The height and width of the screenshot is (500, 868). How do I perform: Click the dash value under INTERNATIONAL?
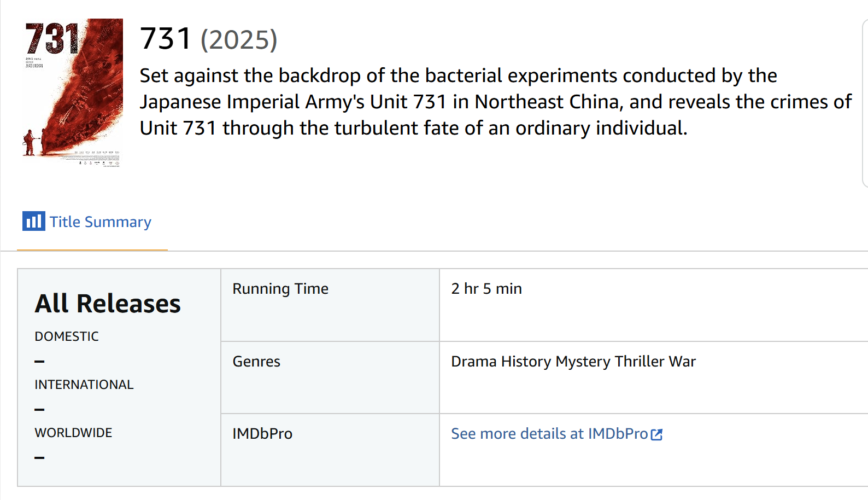(x=39, y=409)
